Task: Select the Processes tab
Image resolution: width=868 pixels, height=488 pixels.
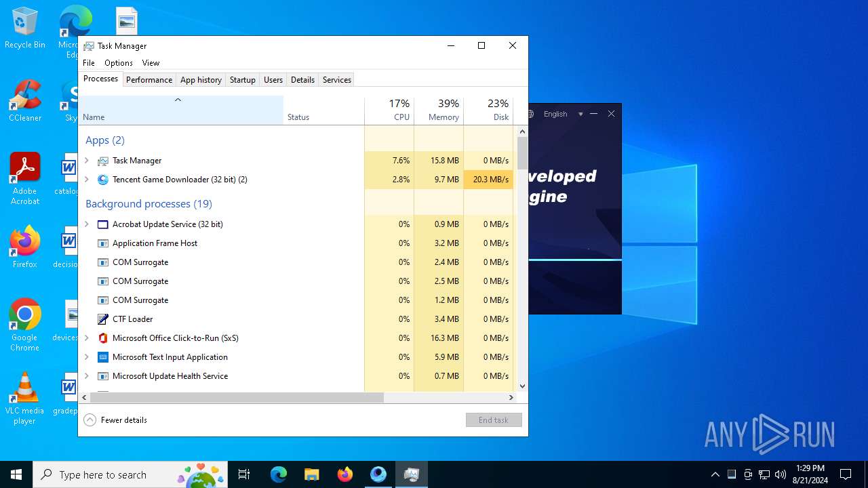Action: [x=100, y=79]
